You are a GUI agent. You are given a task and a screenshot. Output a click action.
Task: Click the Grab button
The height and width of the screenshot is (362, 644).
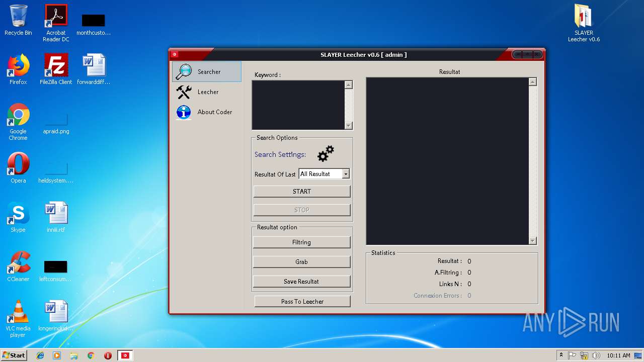[x=302, y=262]
